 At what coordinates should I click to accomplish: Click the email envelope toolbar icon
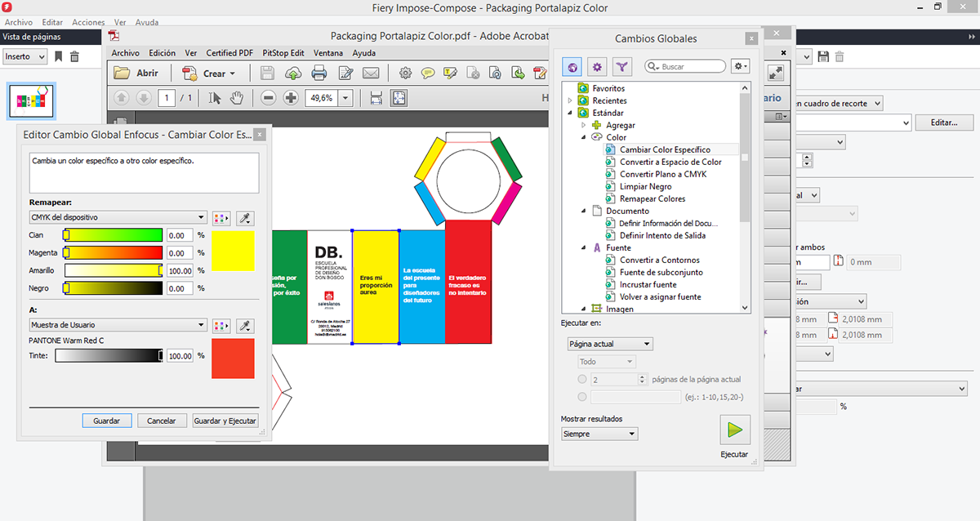(371, 73)
